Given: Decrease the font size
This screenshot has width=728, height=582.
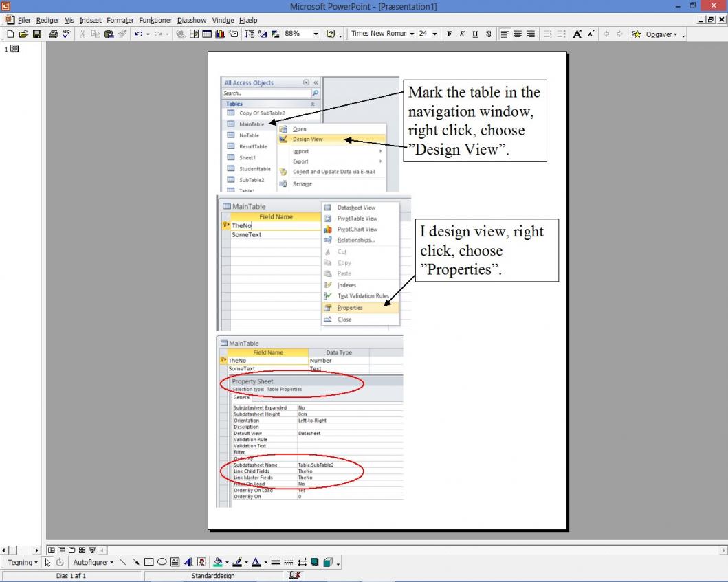Looking at the screenshot, I should tap(591, 34).
